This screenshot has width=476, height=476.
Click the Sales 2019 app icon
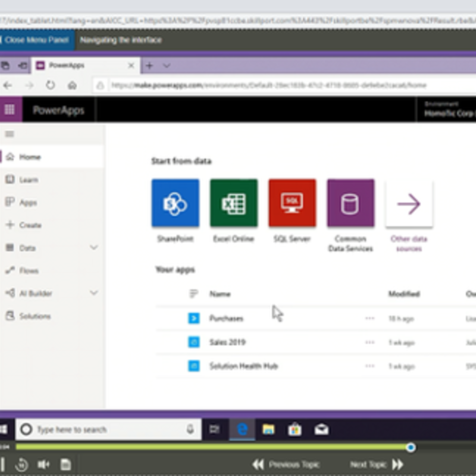point(194,342)
